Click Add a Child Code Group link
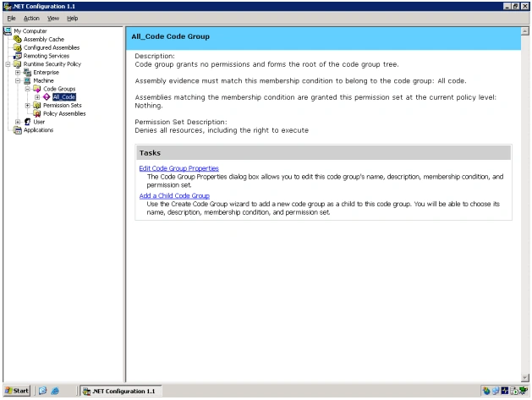 [174, 195]
